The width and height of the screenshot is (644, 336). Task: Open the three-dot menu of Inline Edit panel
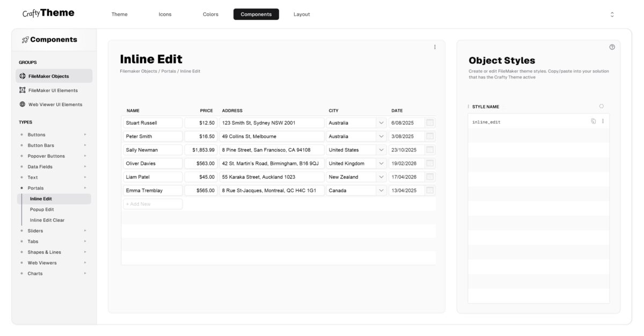(x=435, y=47)
